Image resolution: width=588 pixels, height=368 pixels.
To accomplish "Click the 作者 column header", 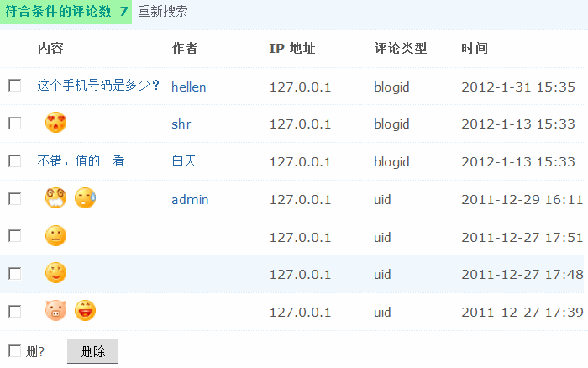I will tap(185, 48).
